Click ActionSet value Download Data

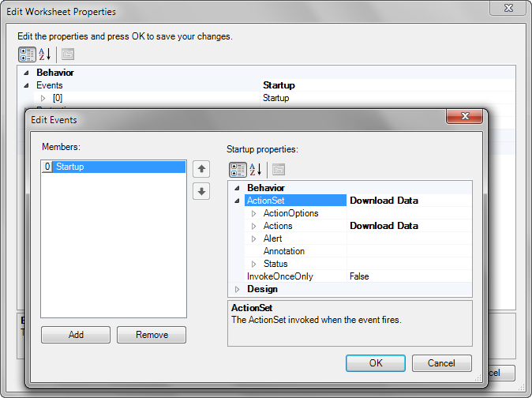click(x=384, y=201)
